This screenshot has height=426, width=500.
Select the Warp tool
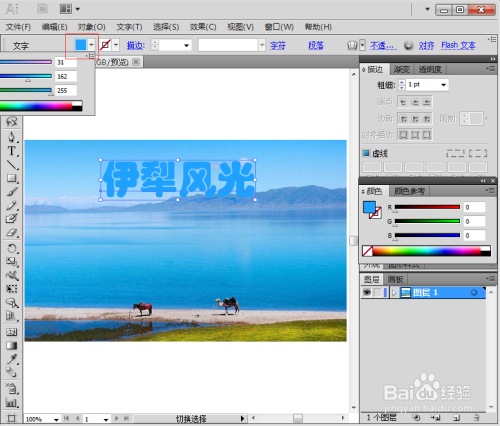click(12, 275)
